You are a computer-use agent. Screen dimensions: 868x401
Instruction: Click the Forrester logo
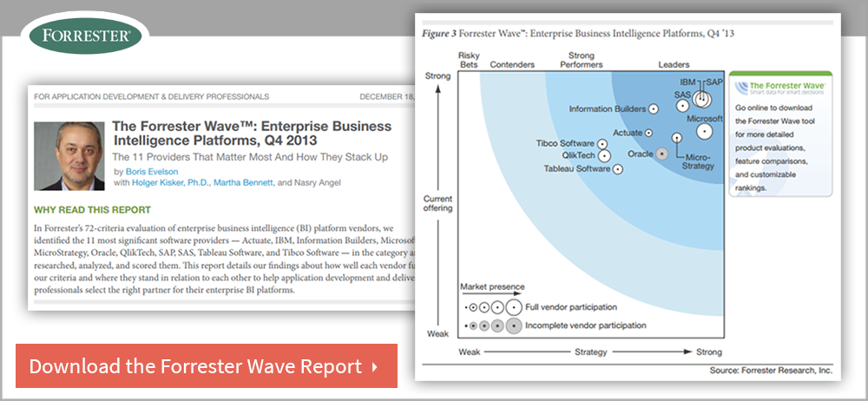pyautogui.click(x=85, y=37)
